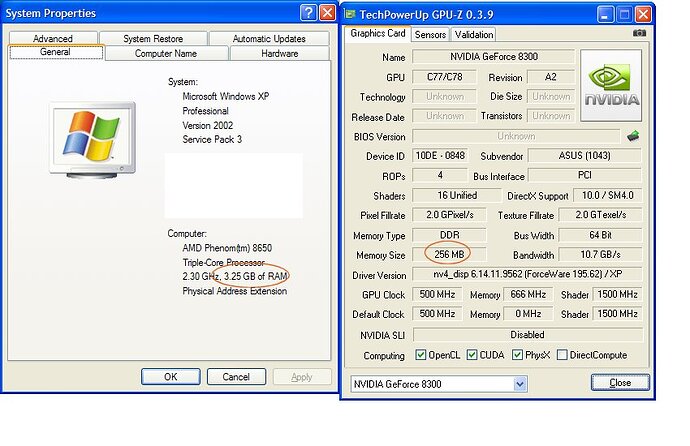Click the Shaders 16 Unified field
This screenshot has width=690, height=446.
pyautogui.click(x=457, y=195)
